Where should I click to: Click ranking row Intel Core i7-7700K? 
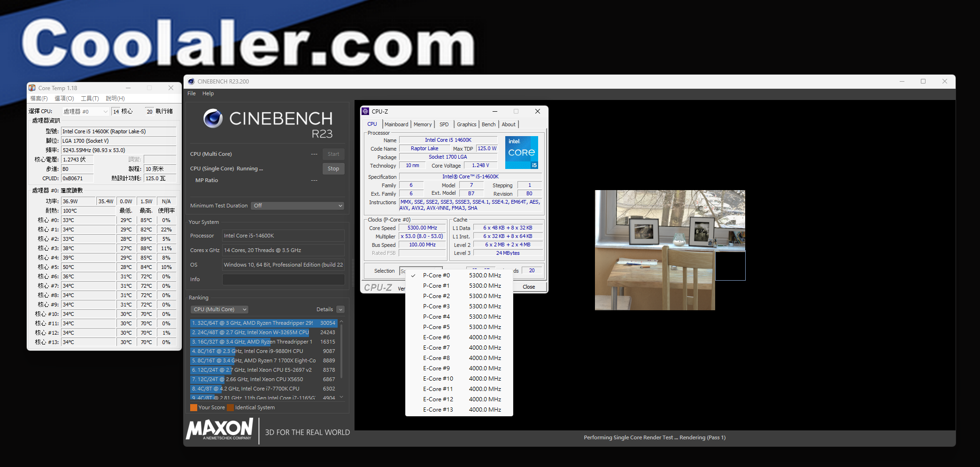click(263, 389)
